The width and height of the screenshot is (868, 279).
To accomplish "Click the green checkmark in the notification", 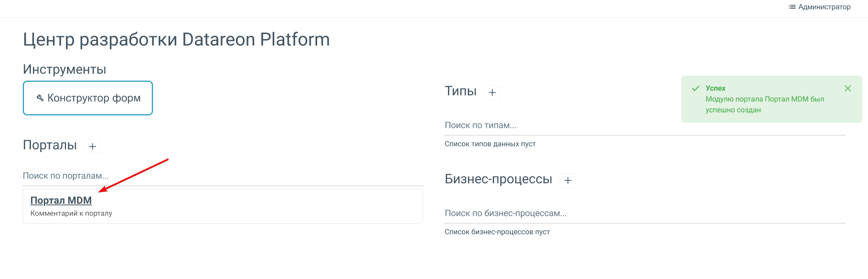I will point(696,88).
